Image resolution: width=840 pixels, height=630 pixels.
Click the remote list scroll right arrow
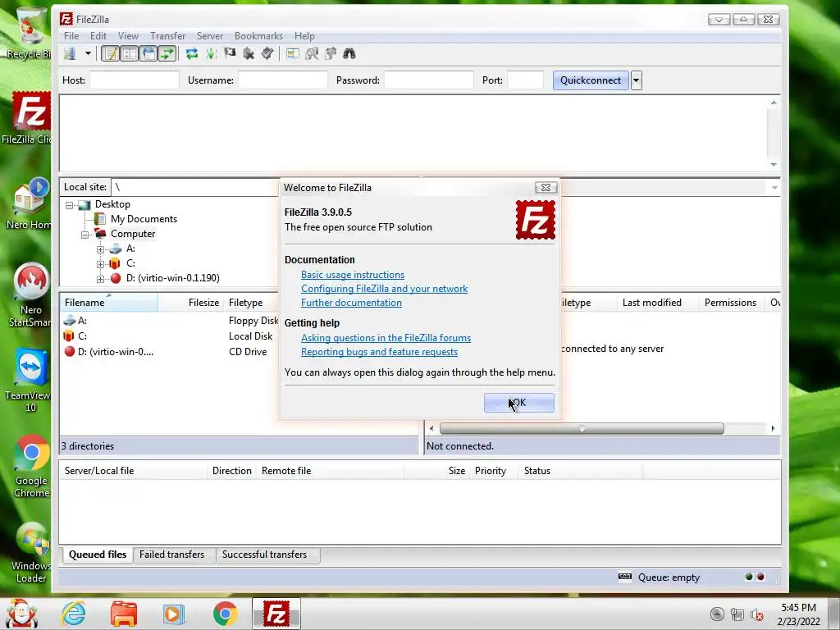(773, 428)
